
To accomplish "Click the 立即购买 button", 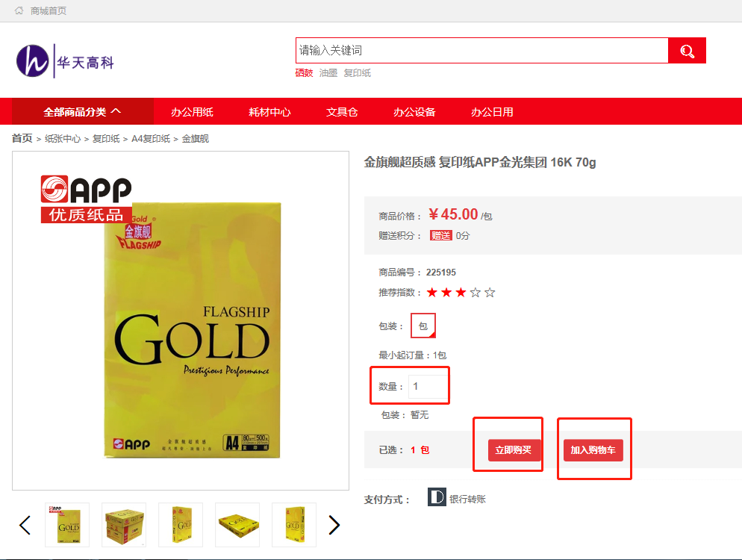I will tap(513, 450).
